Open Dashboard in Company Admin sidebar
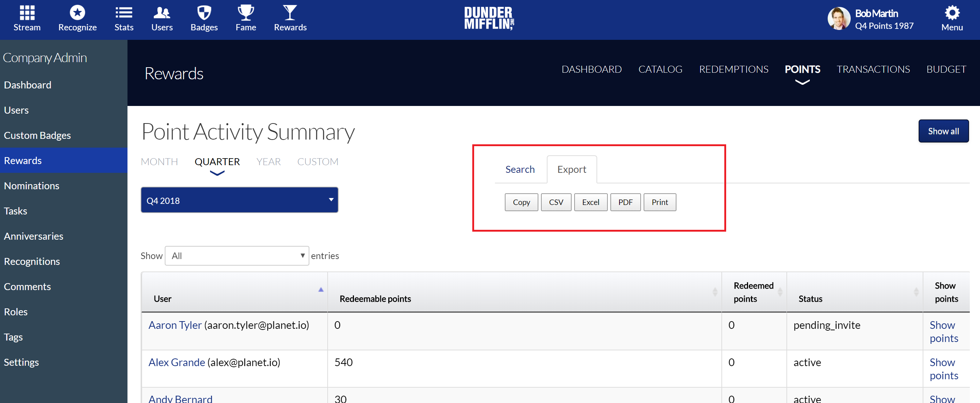The height and width of the screenshot is (403, 980). [x=27, y=85]
